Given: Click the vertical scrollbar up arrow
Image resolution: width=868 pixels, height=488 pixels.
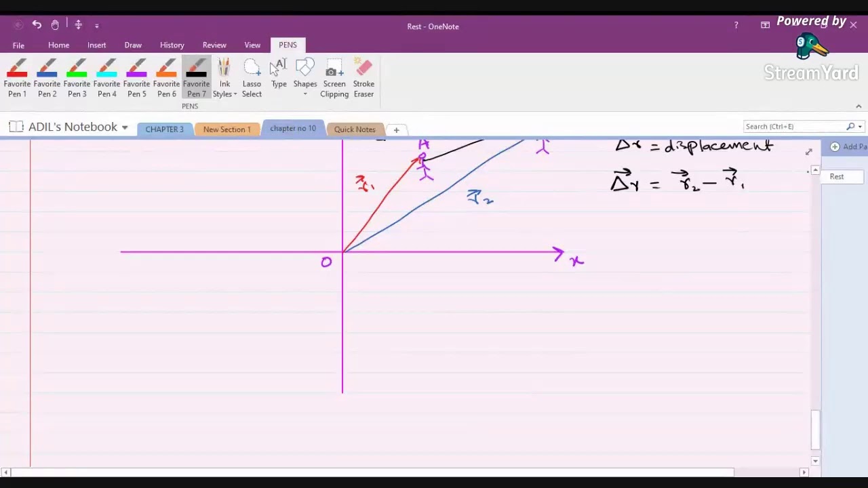Looking at the screenshot, I should point(815,170).
